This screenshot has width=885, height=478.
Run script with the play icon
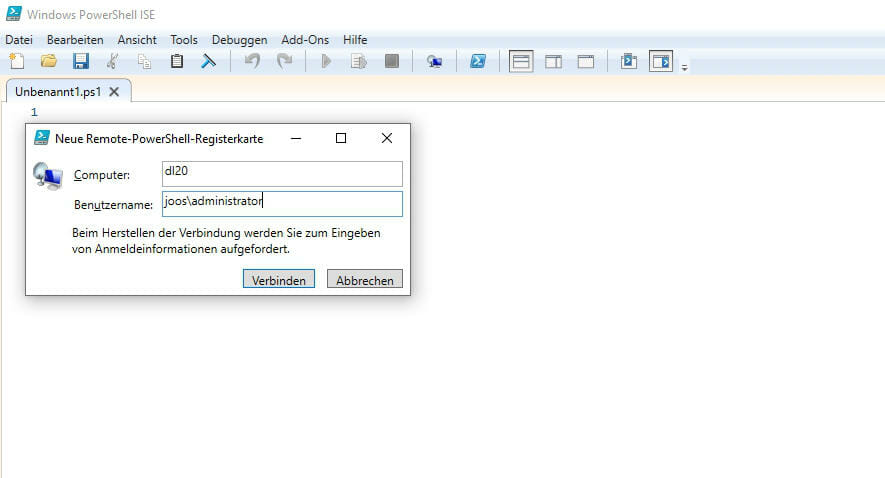pos(326,61)
